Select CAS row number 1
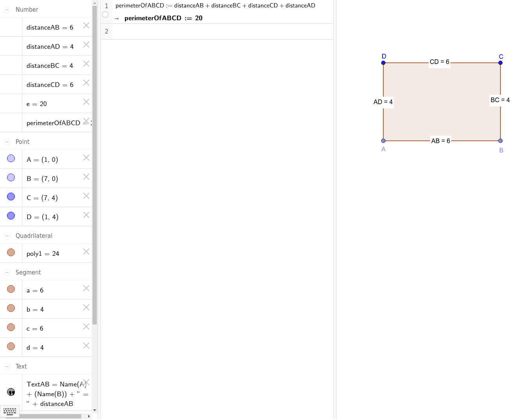This screenshot has width=518, height=420. point(107,6)
